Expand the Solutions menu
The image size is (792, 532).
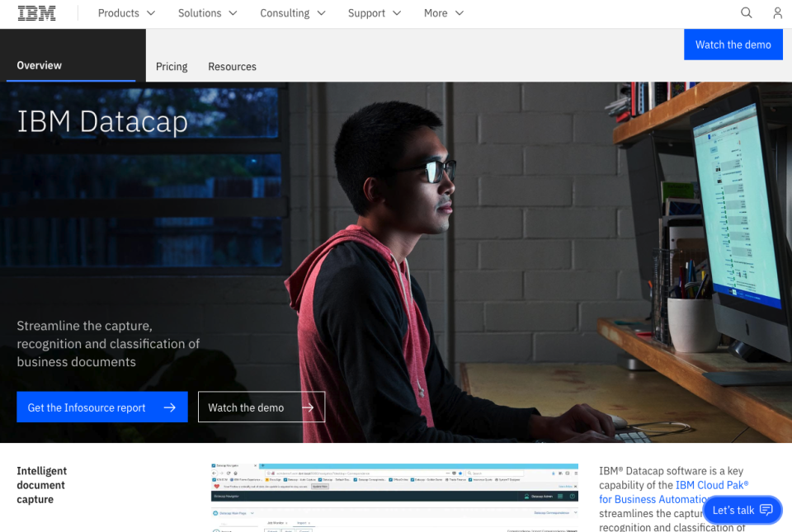point(207,13)
